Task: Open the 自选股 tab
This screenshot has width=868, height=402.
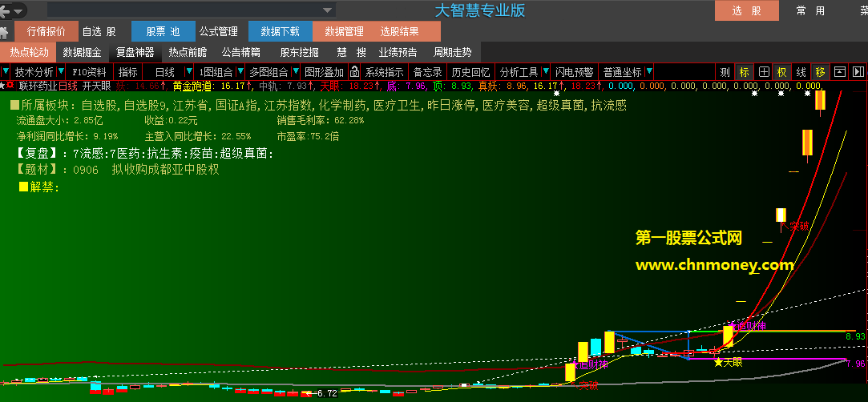Action: (x=99, y=31)
